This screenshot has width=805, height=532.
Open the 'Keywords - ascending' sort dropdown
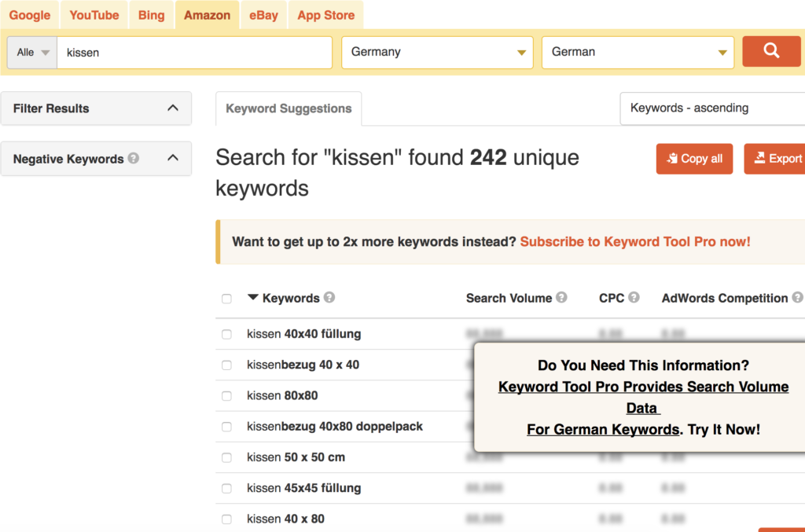[x=712, y=108]
